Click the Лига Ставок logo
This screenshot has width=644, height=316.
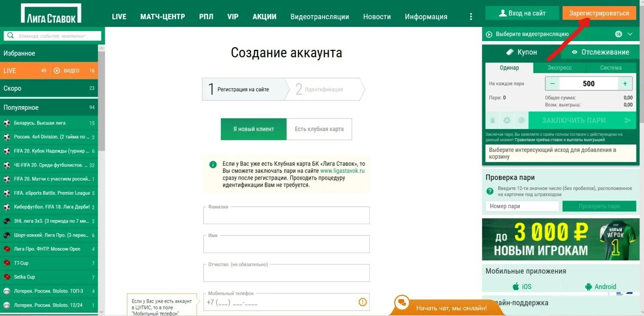click(51, 13)
